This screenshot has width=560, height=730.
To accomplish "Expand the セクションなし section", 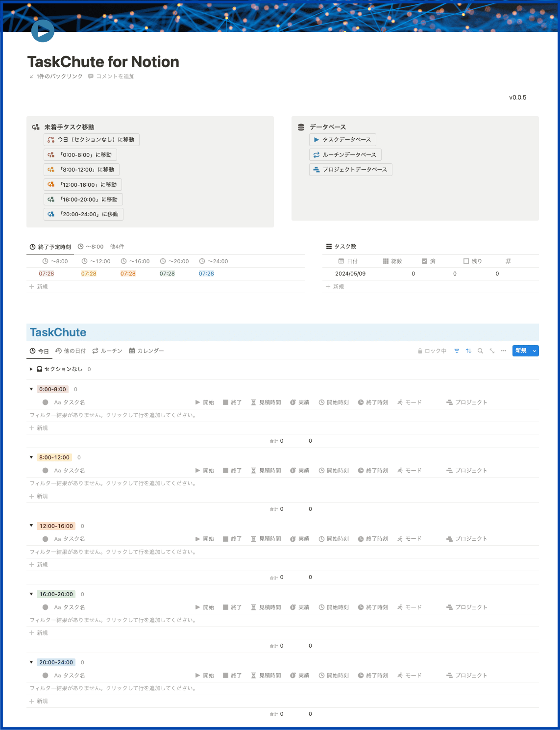I will [30, 369].
